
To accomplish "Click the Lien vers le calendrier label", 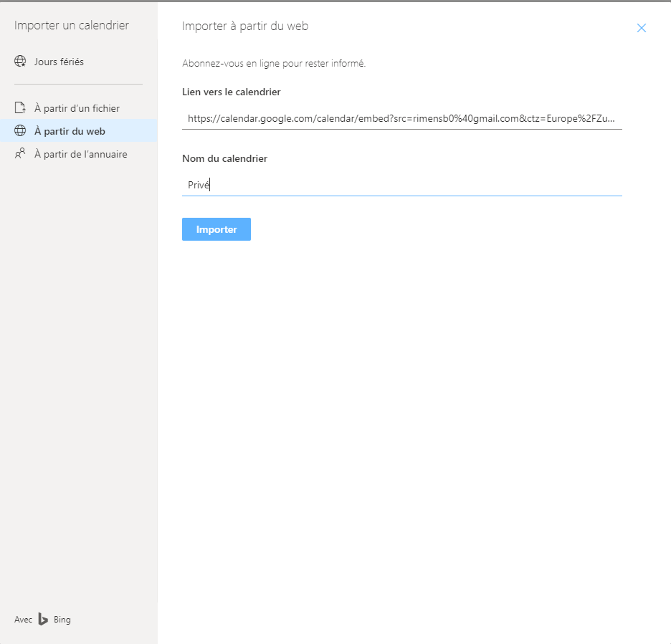I will 232,92.
